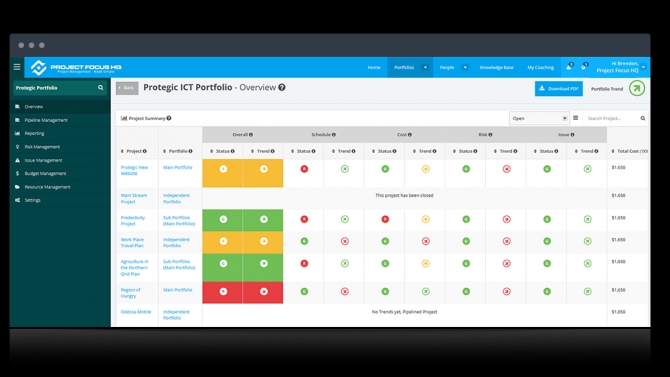
Task: Open the Predectivity Project link
Action: [x=132, y=221]
